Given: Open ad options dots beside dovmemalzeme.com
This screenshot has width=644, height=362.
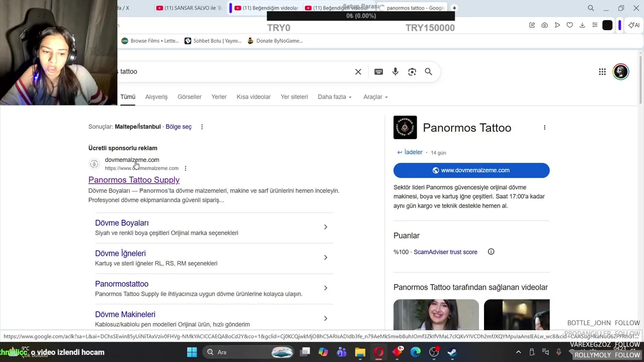Looking at the screenshot, I should click(x=185, y=168).
